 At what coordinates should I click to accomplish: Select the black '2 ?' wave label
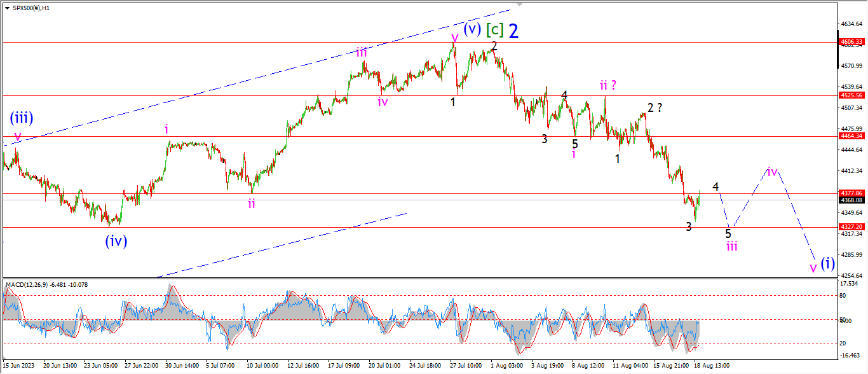[x=655, y=107]
